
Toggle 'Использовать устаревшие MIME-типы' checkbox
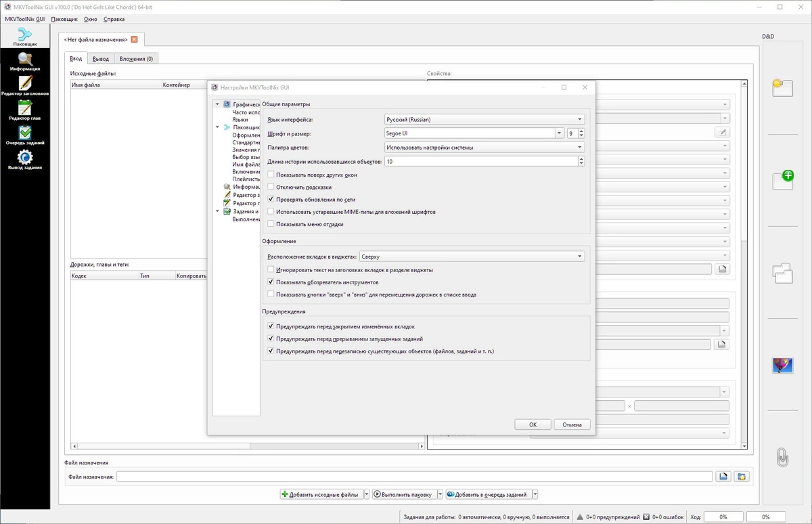271,212
